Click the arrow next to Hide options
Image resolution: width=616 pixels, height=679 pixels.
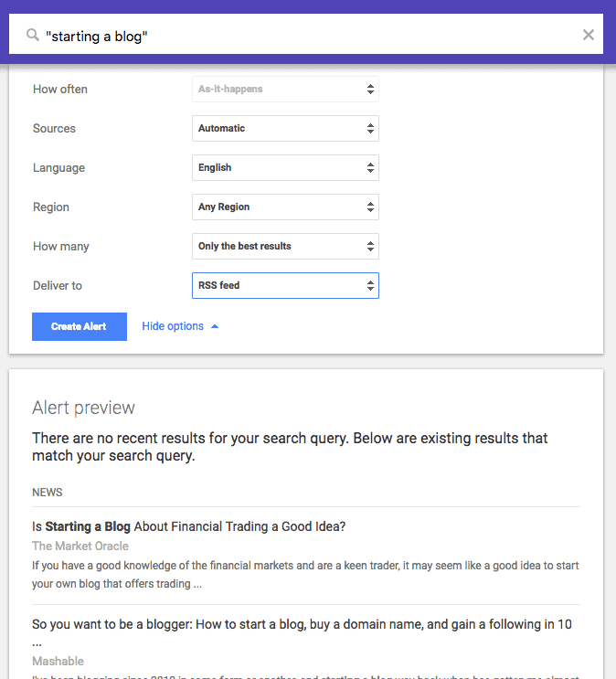(215, 326)
